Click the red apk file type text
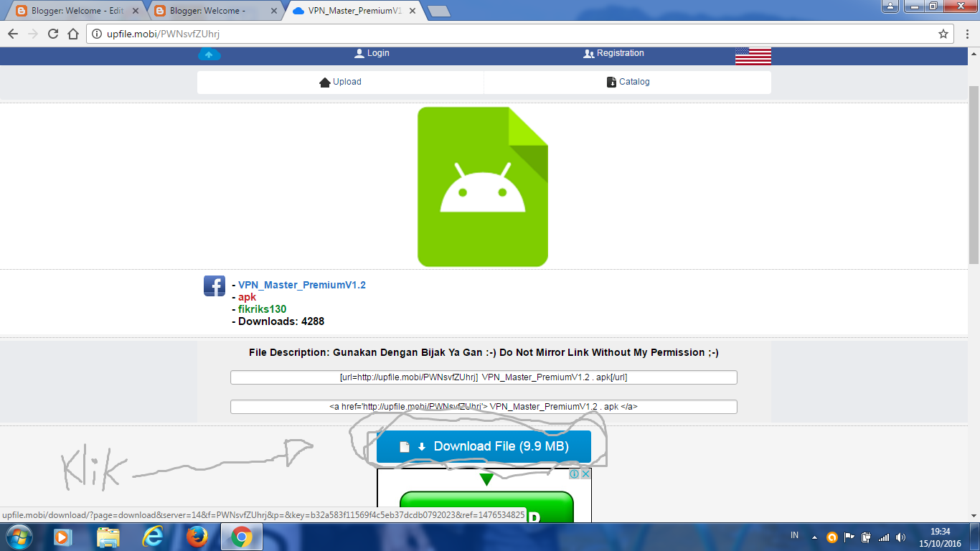980x551 pixels. (x=247, y=297)
